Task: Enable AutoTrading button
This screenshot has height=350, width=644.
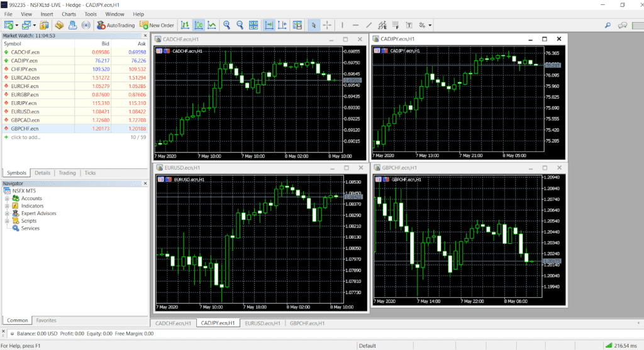Action: click(x=116, y=25)
